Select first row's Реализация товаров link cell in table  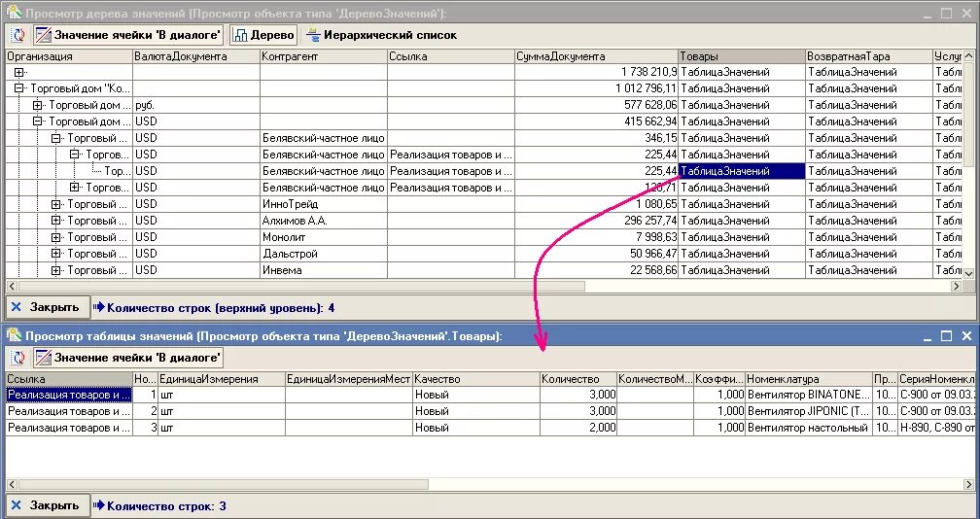pyautogui.click(x=69, y=395)
